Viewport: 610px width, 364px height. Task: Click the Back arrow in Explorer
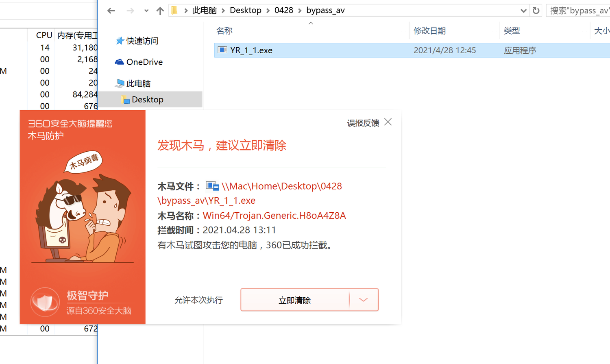point(111,11)
